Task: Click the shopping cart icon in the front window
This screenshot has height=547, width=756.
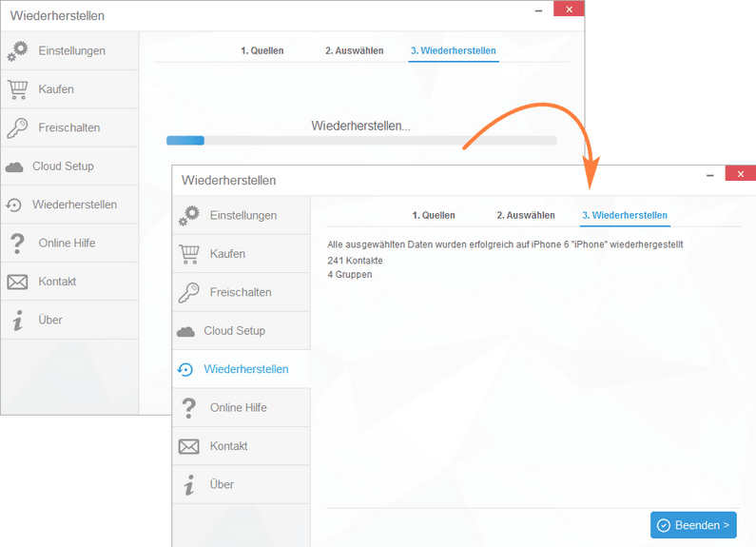Action: (x=189, y=254)
